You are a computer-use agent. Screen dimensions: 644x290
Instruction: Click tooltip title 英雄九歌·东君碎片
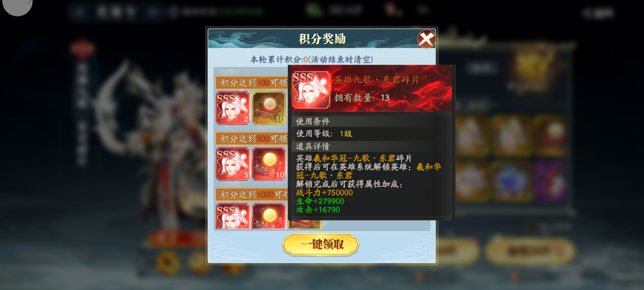[376, 80]
